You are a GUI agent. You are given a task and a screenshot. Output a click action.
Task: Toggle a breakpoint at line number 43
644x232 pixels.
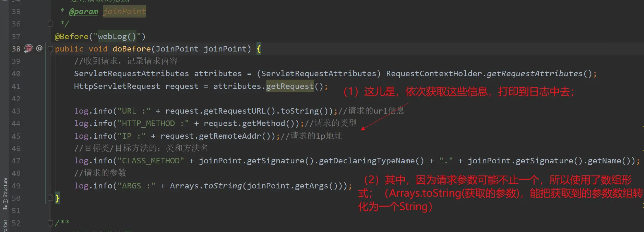(x=16, y=111)
